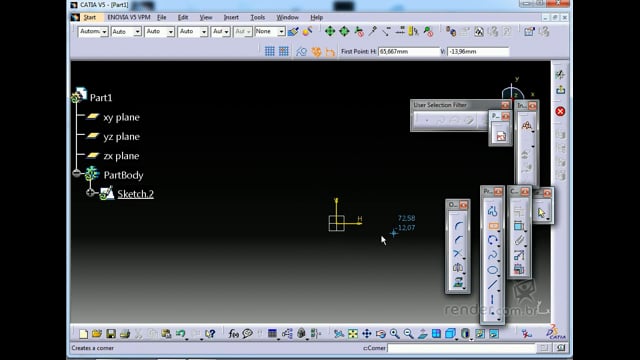Select the Mirror tool icon
Image resolution: width=640 pixels, height=360 pixels.
point(458,268)
